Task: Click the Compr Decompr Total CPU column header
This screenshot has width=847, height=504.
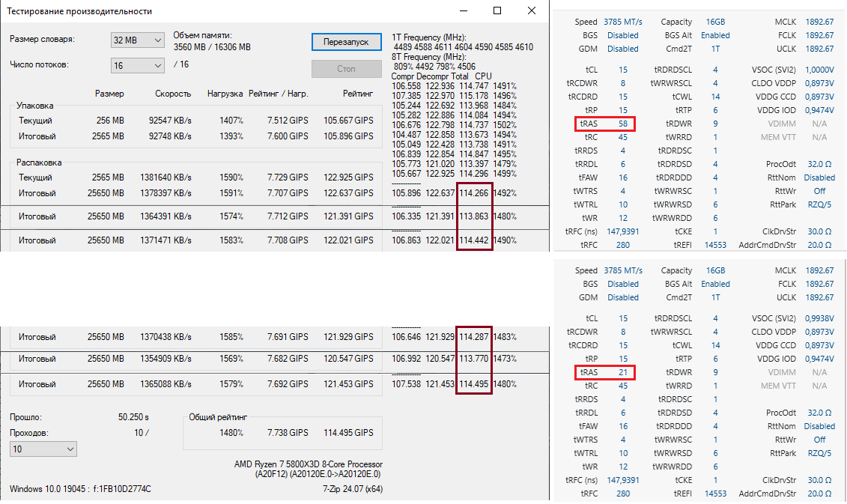Action: (441, 76)
